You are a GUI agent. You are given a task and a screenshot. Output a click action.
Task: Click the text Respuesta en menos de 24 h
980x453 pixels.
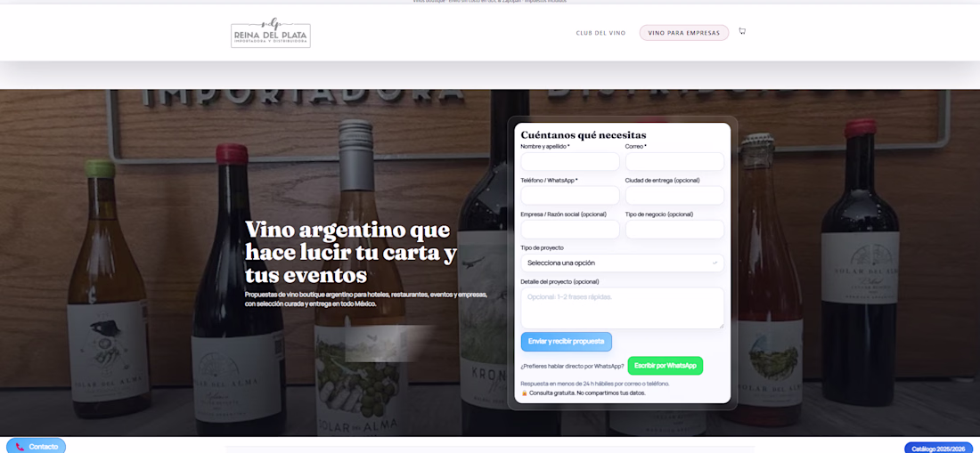pos(594,384)
